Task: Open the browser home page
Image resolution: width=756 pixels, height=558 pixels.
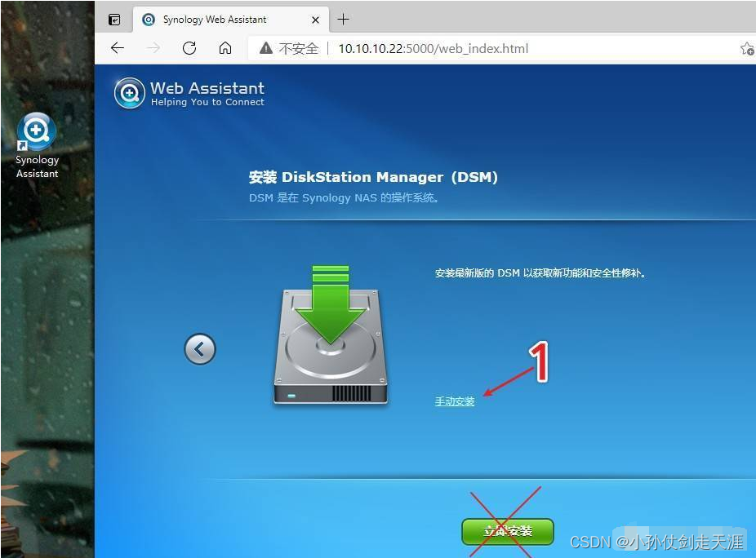Action: coord(225,48)
